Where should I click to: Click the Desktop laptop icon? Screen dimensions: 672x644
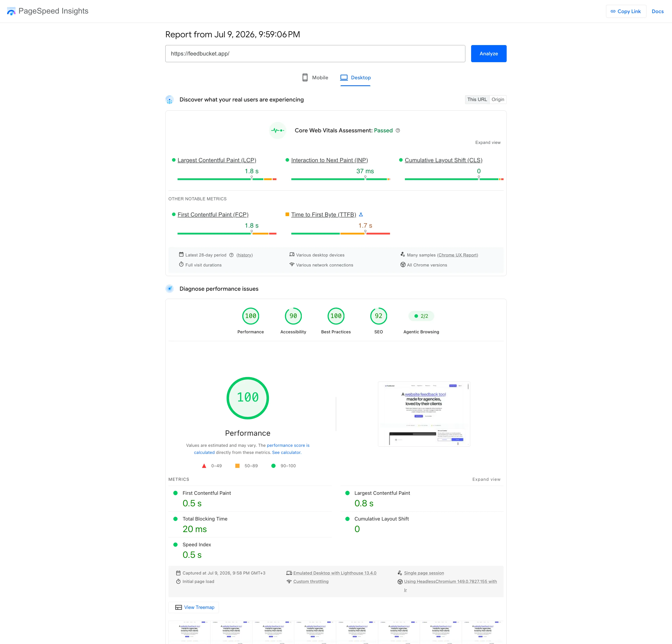(x=344, y=78)
